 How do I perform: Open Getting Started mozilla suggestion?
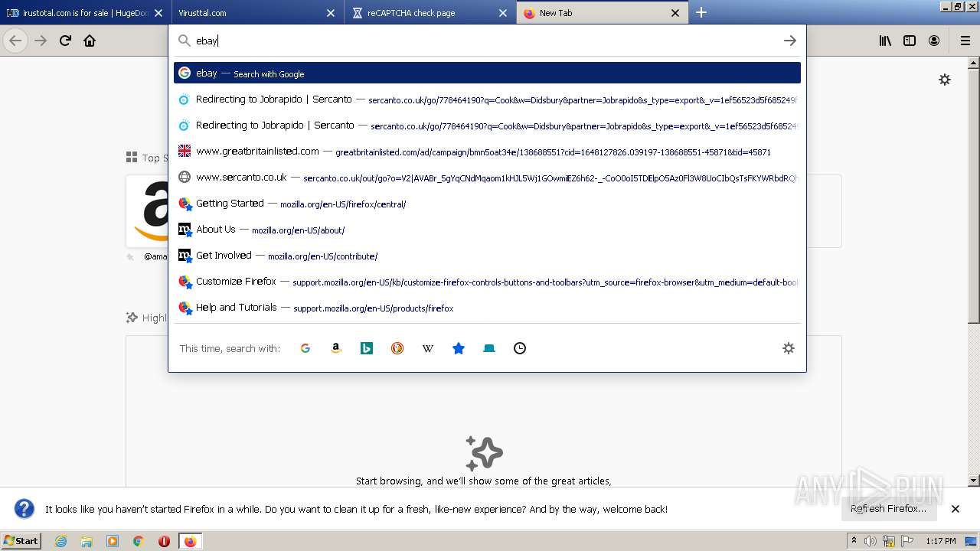coord(487,204)
